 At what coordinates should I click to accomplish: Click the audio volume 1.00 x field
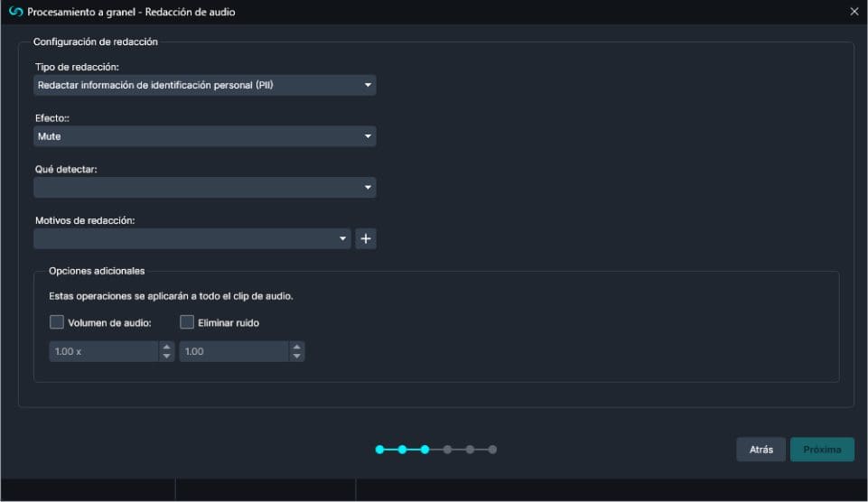pyautogui.click(x=104, y=351)
